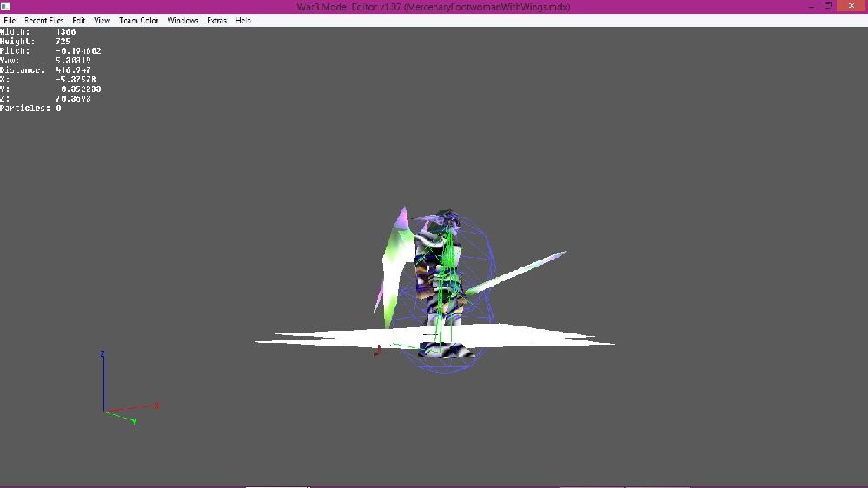Click the Height value 725
Viewport: 868px width, 488px height.
[x=63, y=42]
